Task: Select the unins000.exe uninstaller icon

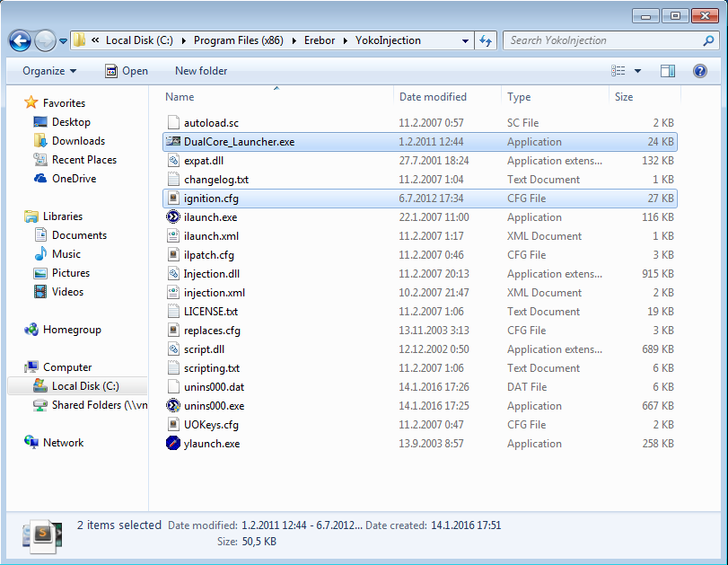Action: 173,406
